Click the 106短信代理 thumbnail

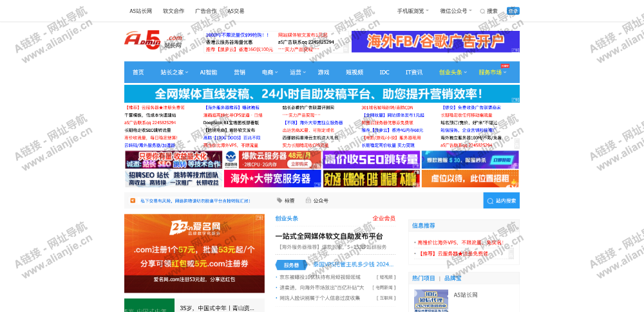(x=431, y=301)
